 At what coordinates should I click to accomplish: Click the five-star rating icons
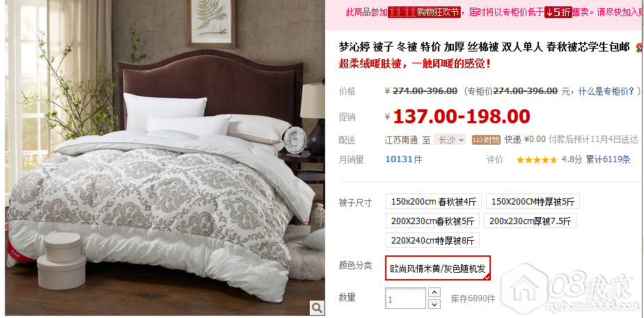coord(536,160)
